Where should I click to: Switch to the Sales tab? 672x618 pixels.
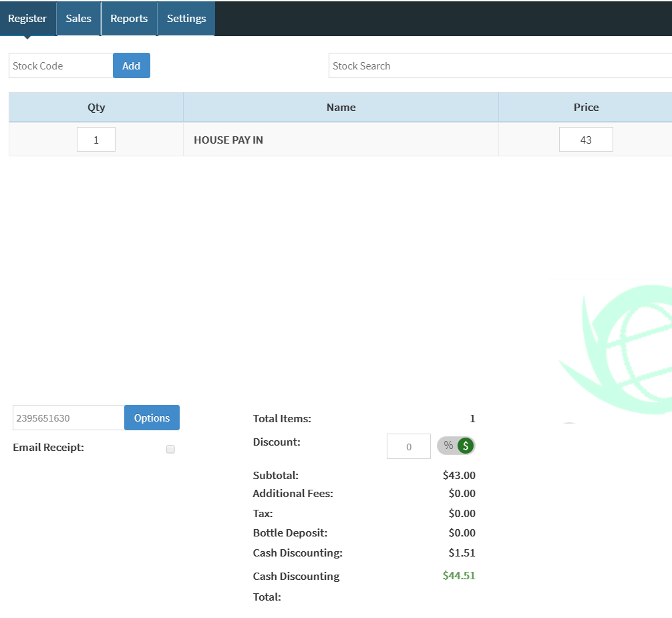(x=78, y=18)
